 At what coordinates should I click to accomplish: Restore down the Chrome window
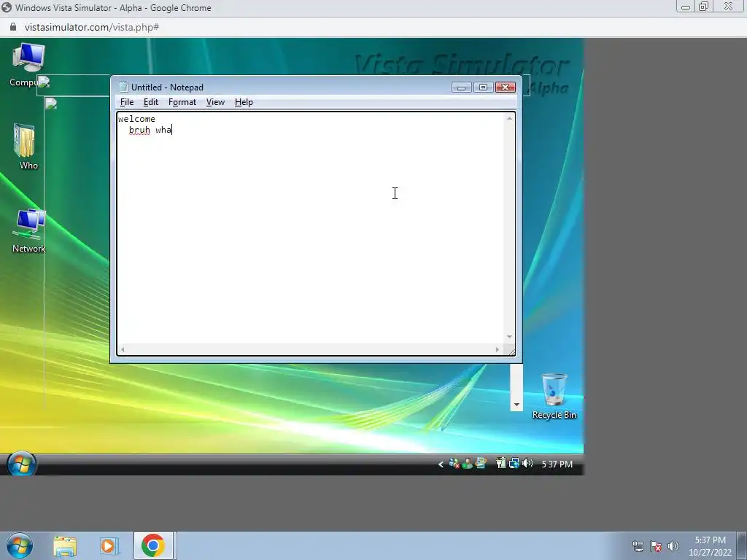704,7
